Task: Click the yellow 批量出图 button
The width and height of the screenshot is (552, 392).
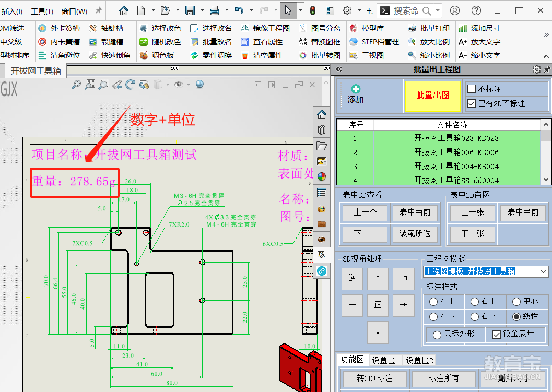Action: pyautogui.click(x=433, y=96)
